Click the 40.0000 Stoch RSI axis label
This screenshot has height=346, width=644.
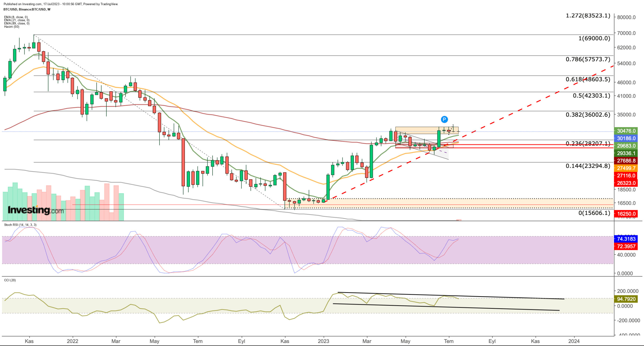coord(626,255)
